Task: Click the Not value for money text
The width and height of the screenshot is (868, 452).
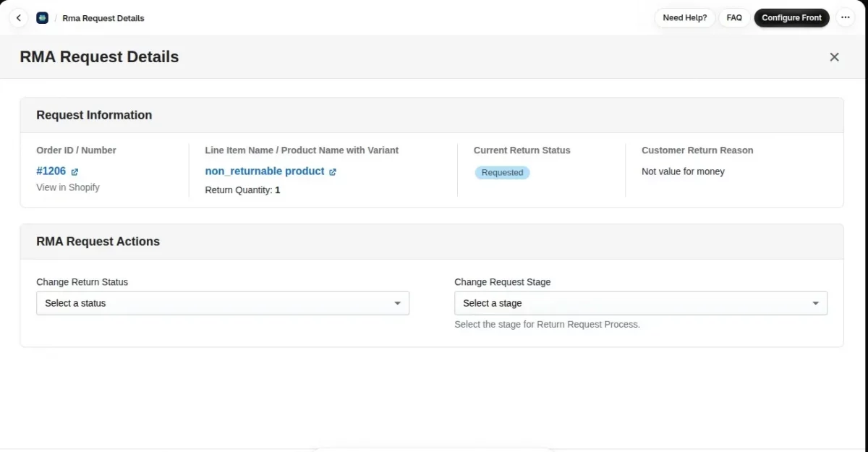Action: coord(683,171)
